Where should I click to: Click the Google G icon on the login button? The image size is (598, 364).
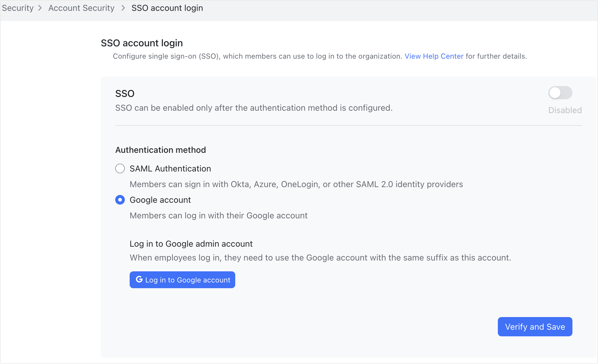click(x=139, y=279)
